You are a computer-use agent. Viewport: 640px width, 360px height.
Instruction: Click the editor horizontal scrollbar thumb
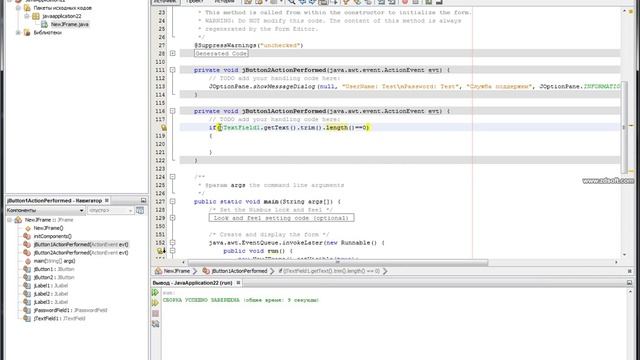338,262
